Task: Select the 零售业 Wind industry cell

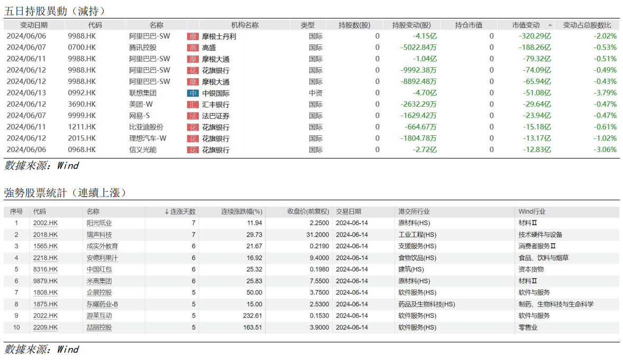Action: (x=528, y=328)
